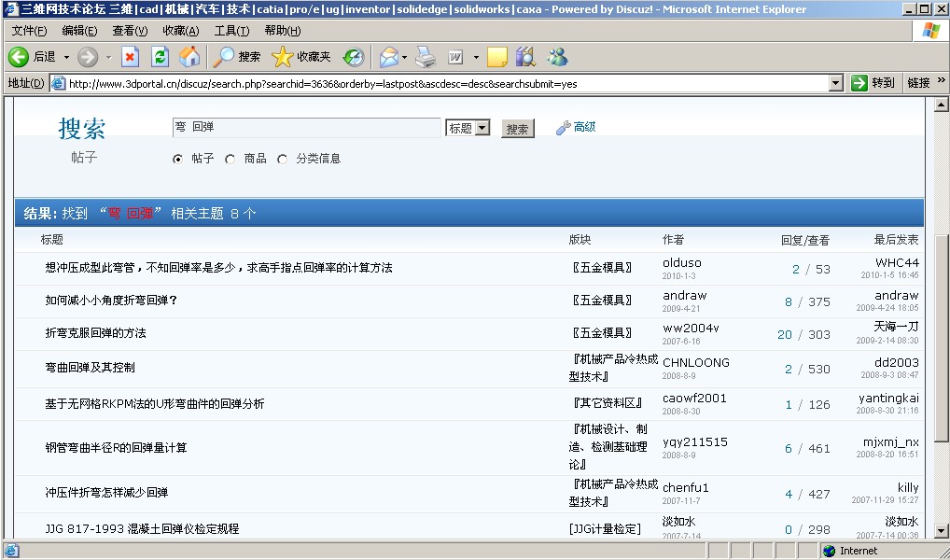Open the Forward button history dropdown arrow

coord(108,58)
